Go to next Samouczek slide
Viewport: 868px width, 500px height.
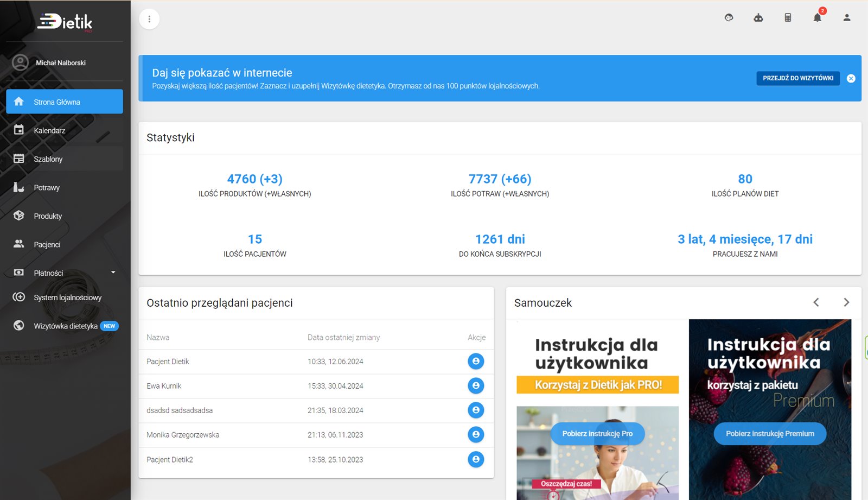(846, 302)
